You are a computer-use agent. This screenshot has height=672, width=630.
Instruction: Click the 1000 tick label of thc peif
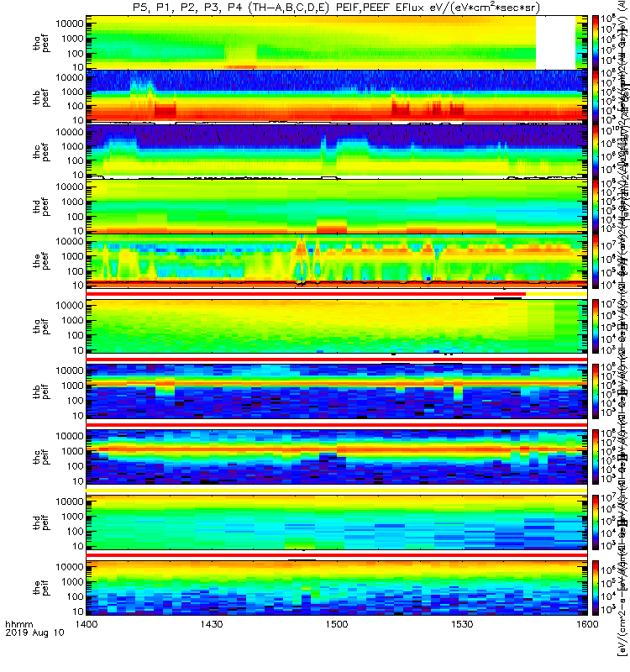72,451
